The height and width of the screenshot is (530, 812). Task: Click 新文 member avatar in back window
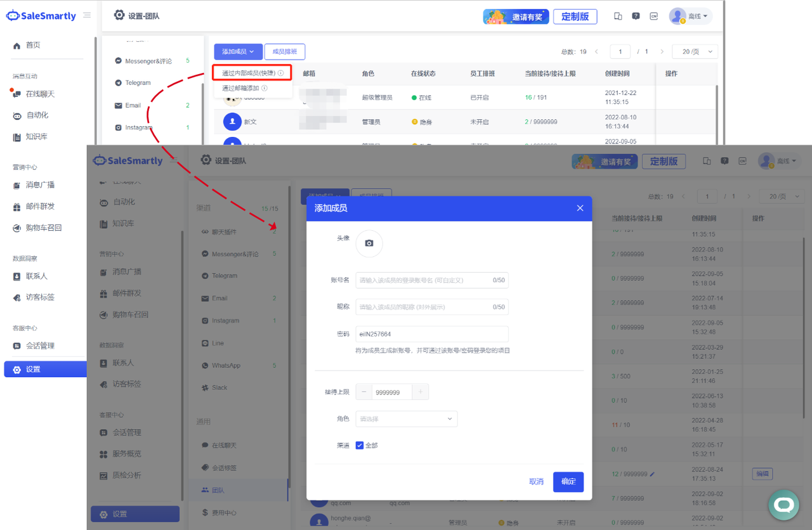(x=232, y=121)
